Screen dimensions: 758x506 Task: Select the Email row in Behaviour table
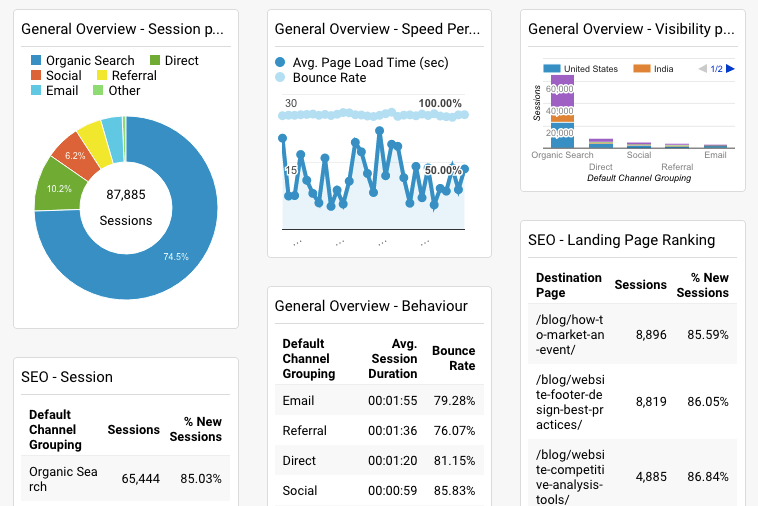point(379,401)
